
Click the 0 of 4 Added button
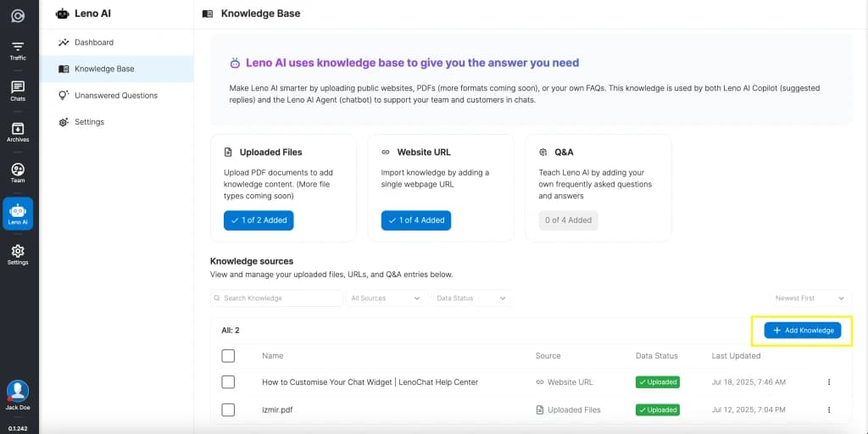569,220
